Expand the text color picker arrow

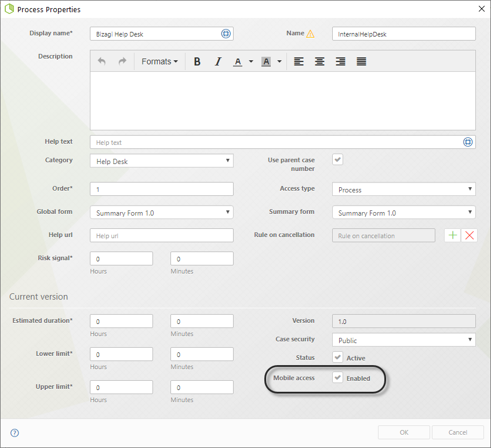tap(251, 61)
